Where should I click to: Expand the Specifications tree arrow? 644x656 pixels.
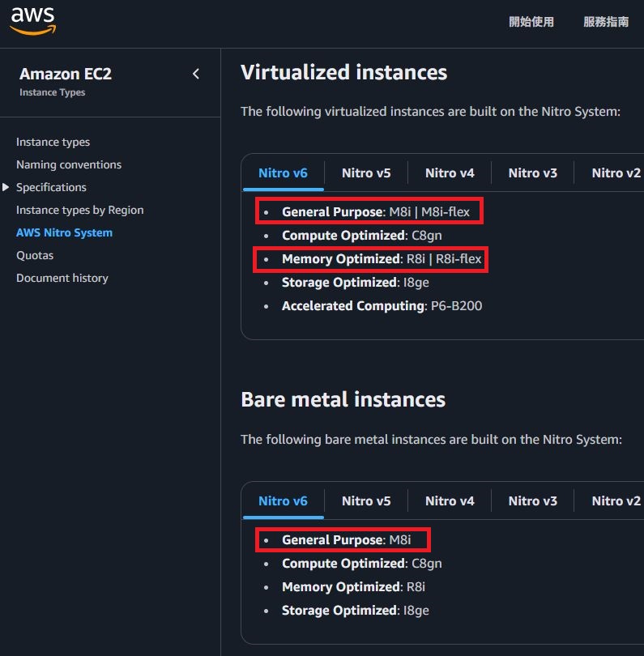(6, 187)
